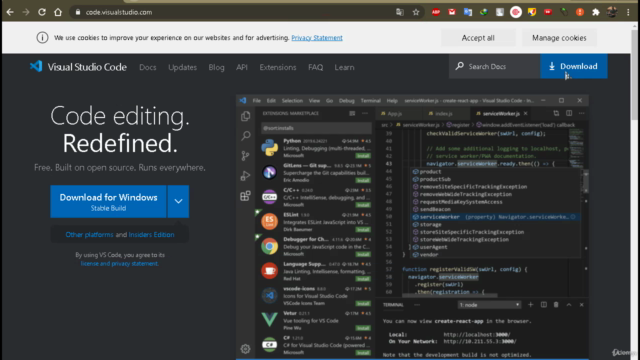Open the browser extensions puzzle icon
Image resolution: width=640 pixels, height=360 pixels.
point(596,12)
